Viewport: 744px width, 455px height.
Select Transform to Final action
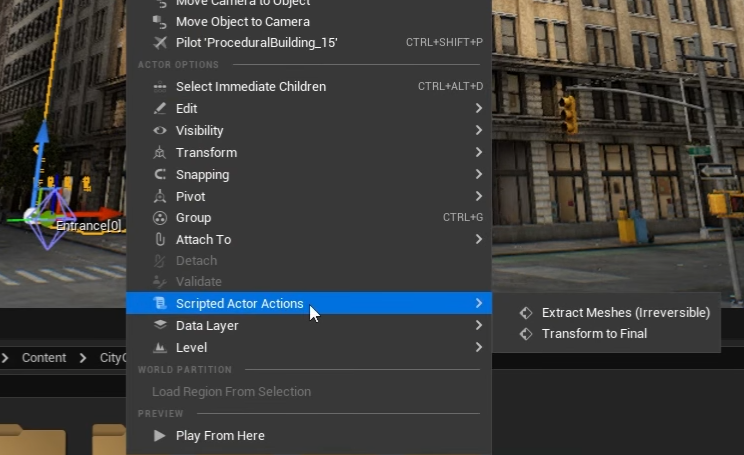click(x=594, y=334)
